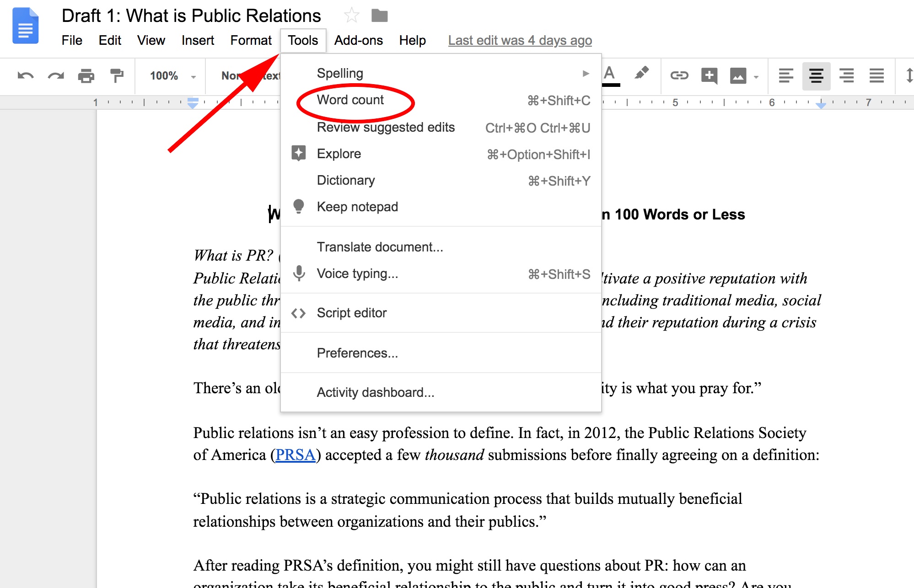The width and height of the screenshot is (914, 588).
Task: Click the Right-align text icon
Action: (845, 75)
